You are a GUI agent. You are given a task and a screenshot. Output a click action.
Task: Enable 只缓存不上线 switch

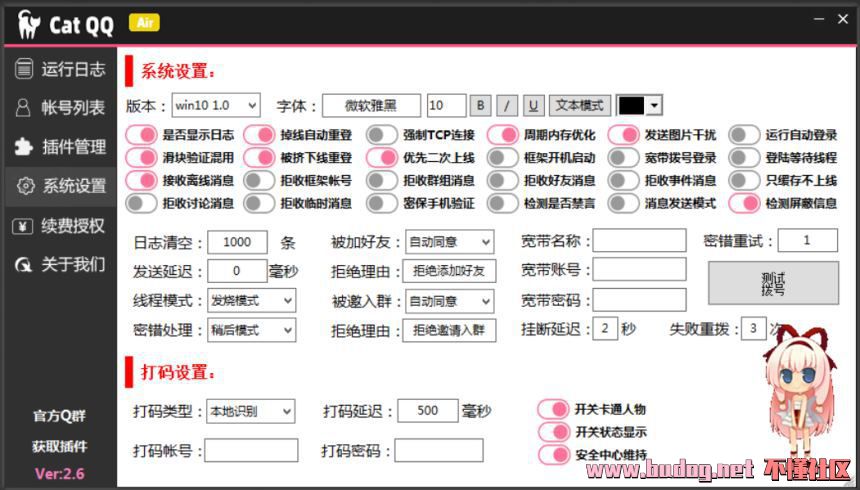pos(744,181)
